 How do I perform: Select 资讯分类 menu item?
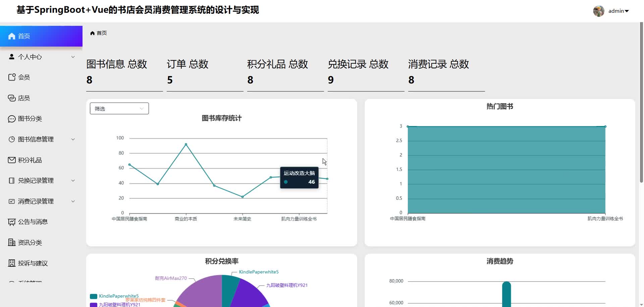41,243
